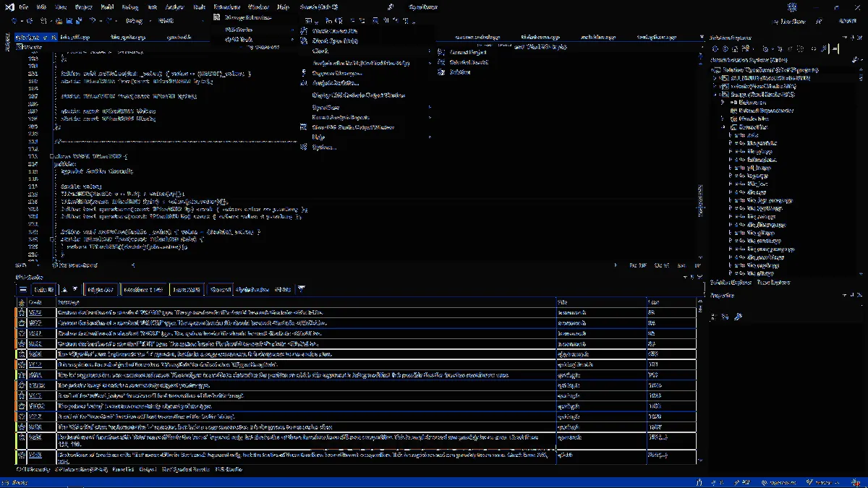Image resolution: width=868 pixels, height=488 pixels.
Task: Sort warnings by Message column header
Action: coord(306,301)
